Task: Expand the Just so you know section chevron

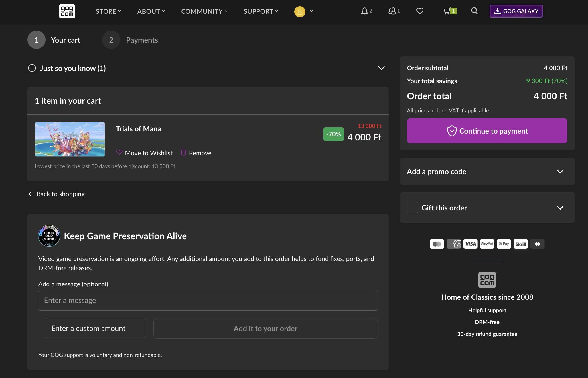Action: 381,68
